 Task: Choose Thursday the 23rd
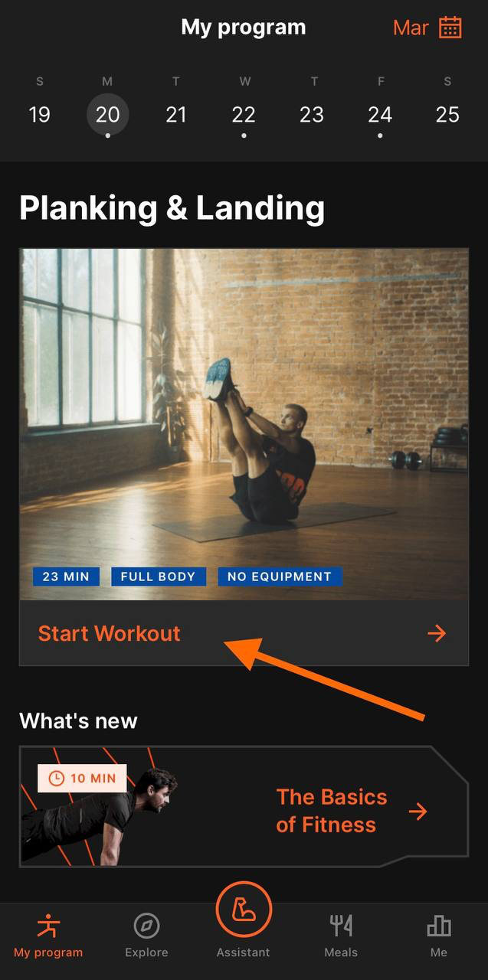[x=312, y=115]
